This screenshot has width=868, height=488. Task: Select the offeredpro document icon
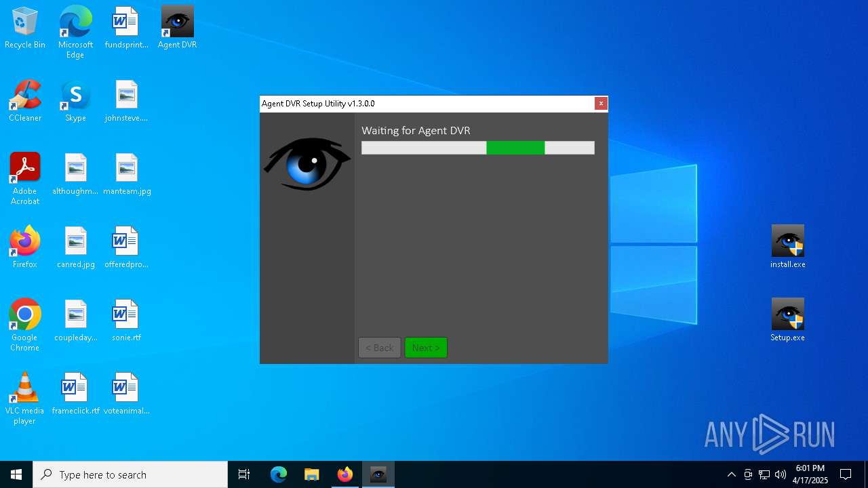[126, 248]
